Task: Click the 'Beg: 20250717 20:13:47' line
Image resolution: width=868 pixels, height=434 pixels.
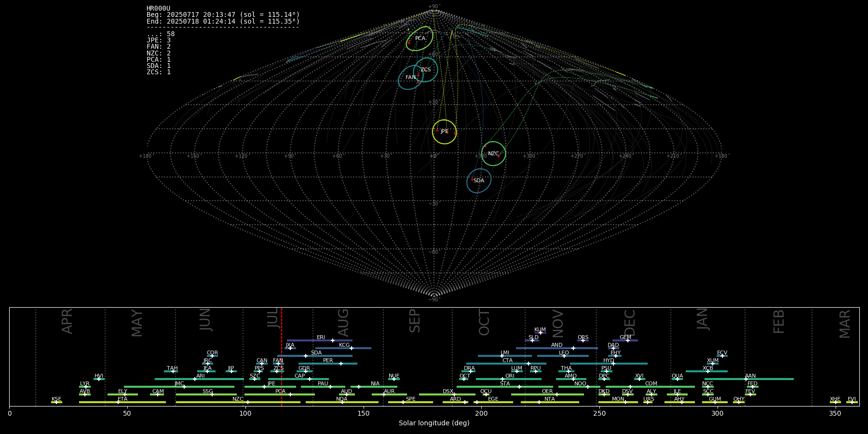Action: pos(223,15)
